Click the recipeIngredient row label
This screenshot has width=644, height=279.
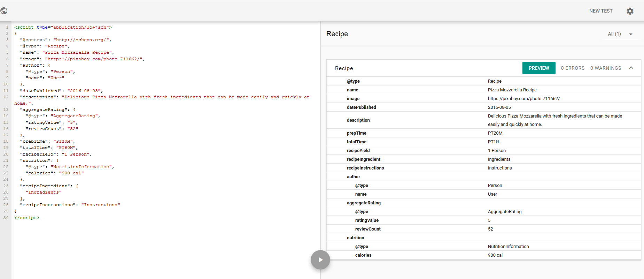363,159
